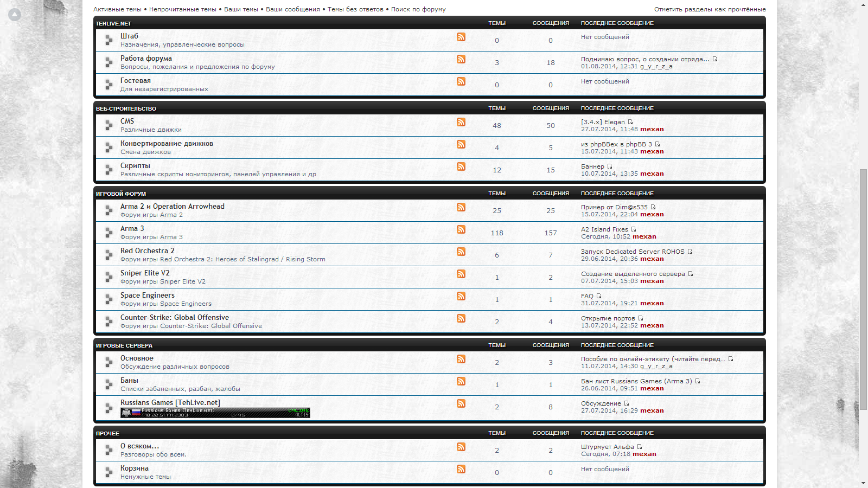Click Отметить разделы как прочтённые
Viewport: 868px width, 488px height.
pos(710,9)
